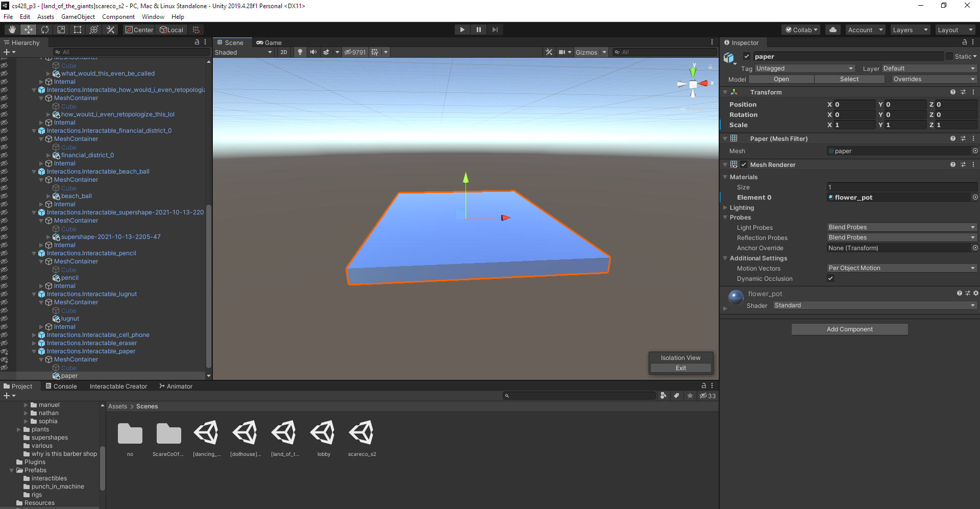This screenshot has height=509, width=980.
Task: Lock the Hierarchy panel
Action: (x=197, y=42)
